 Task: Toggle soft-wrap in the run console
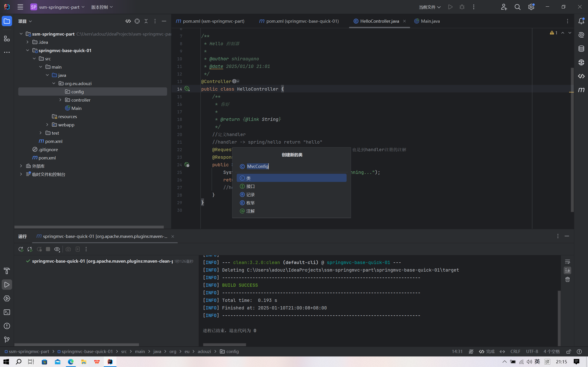pyautogui.click(x=567, y=262)
